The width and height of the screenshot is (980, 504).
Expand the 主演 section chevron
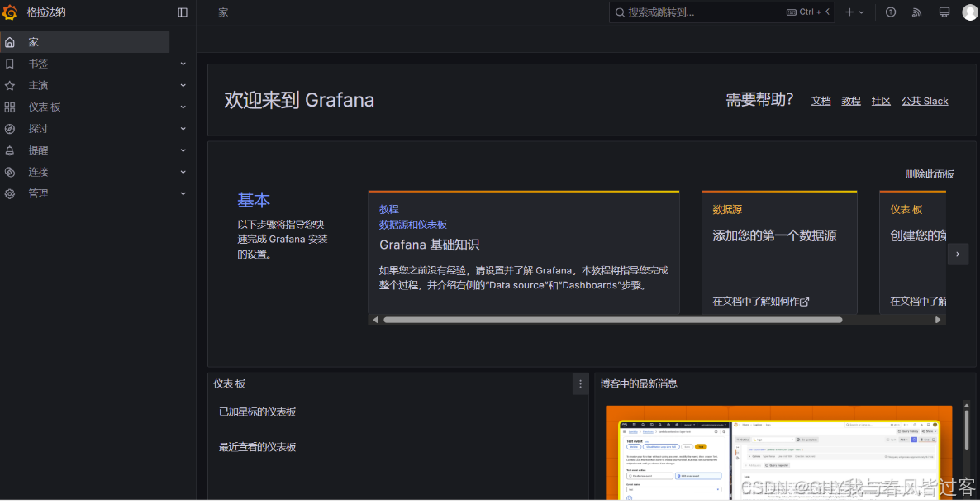183,86
